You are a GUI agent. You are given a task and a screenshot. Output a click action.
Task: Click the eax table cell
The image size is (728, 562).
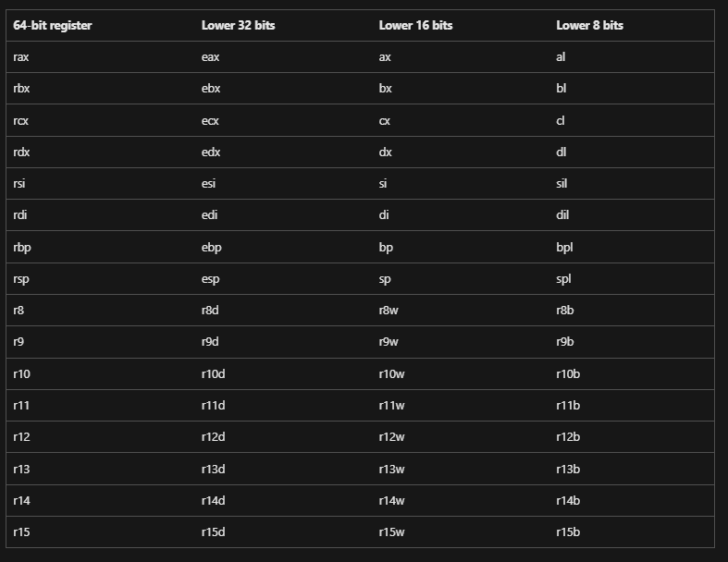tap(211, 57)
